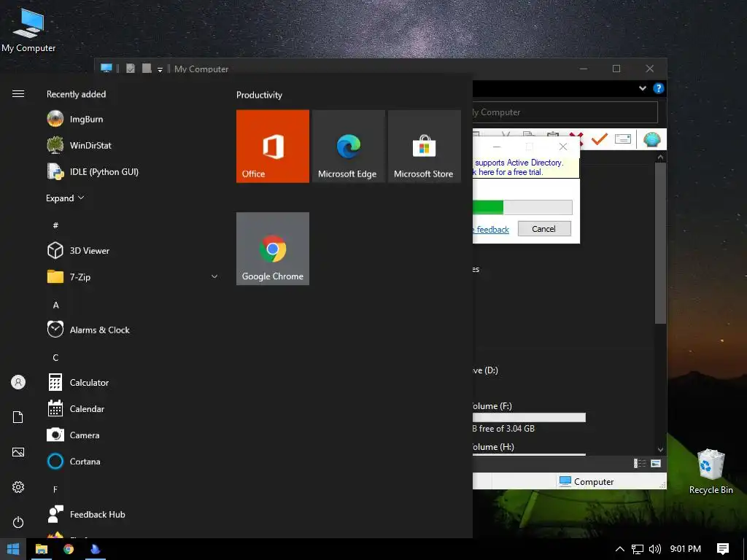Open Help question mark in My Computer window

click(x=659, y=88)
